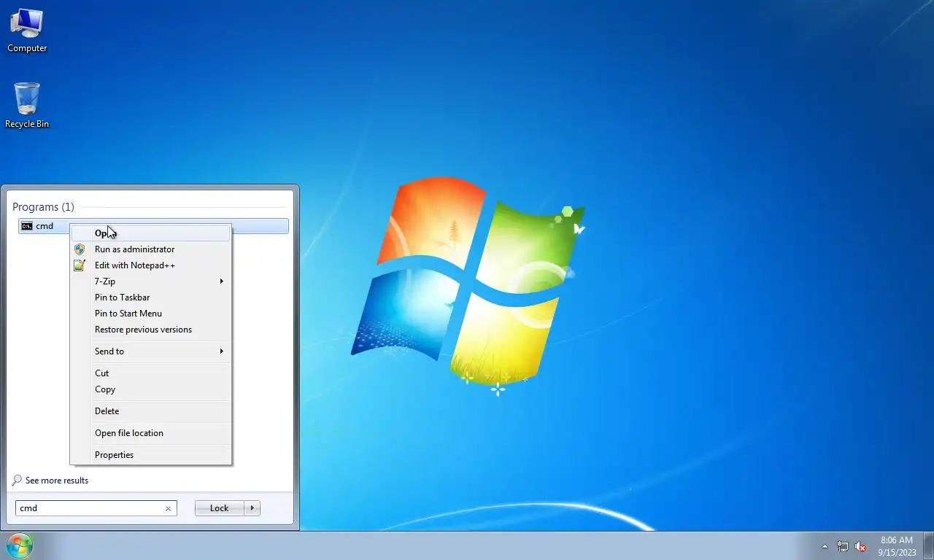
Task: Click inside the search box containing cmd
Action: coord(96,508)
